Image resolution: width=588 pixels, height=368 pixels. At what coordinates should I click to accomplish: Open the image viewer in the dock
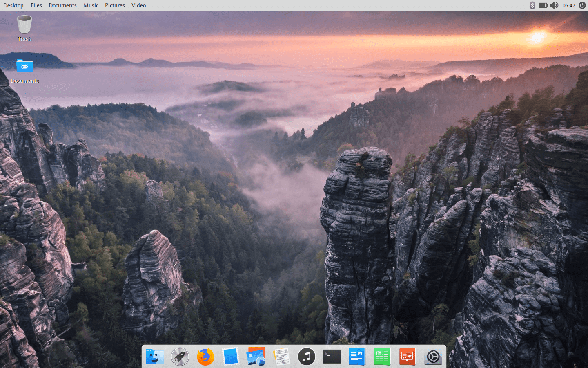click(256, 357)
